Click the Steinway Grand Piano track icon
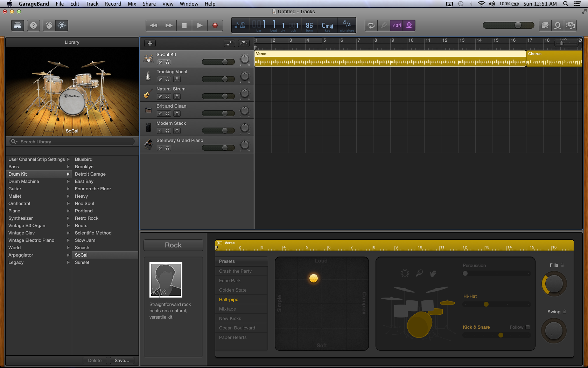Image resolution: width=588 pixels, height=368 pixels. [x=148, y=144]
